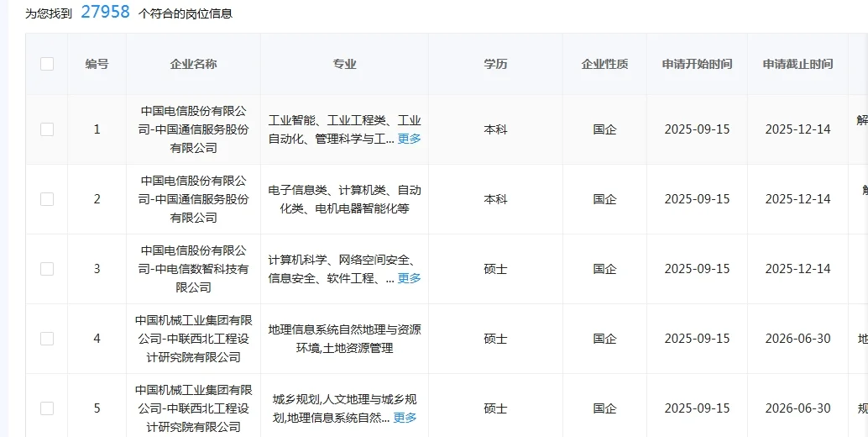Image resolution: width=868 pixels, height=437 pixels.
Task: Expand 更多 for 城乡规划 majors in row 5
Action: click(405, 418)
